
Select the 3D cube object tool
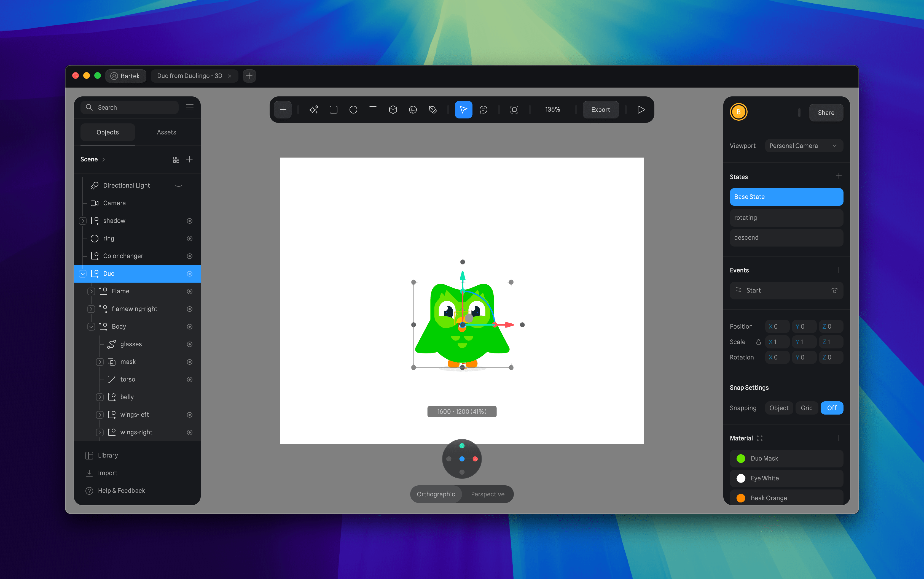pos(393,110)
